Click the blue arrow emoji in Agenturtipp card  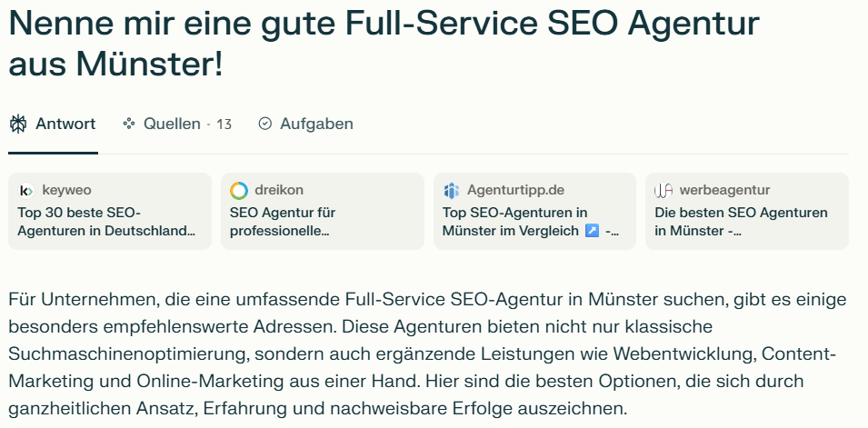tap(592, 231)
